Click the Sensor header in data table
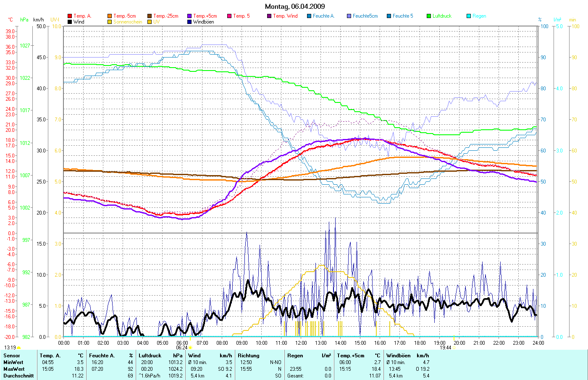Screen dimensions: 588x380 click(12, 356)
